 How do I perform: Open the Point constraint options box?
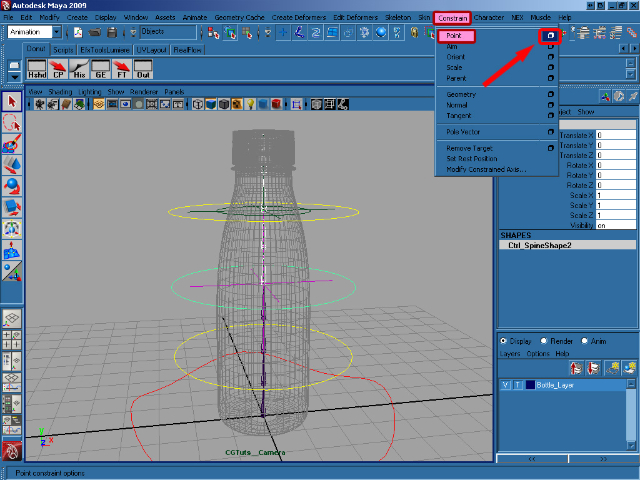pyautogui.click(x=550, y=36)
